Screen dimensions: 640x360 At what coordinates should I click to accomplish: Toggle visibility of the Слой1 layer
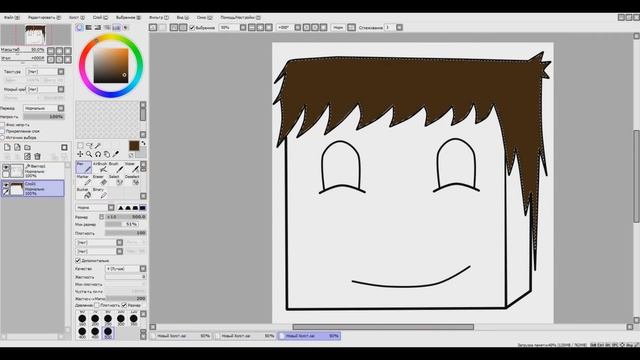(6, 185)
